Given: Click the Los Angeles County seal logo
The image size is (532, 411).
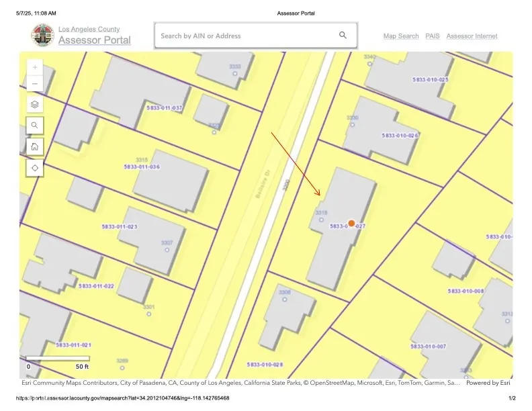Looking at the screenshot, I should click(x=42, y=36).
